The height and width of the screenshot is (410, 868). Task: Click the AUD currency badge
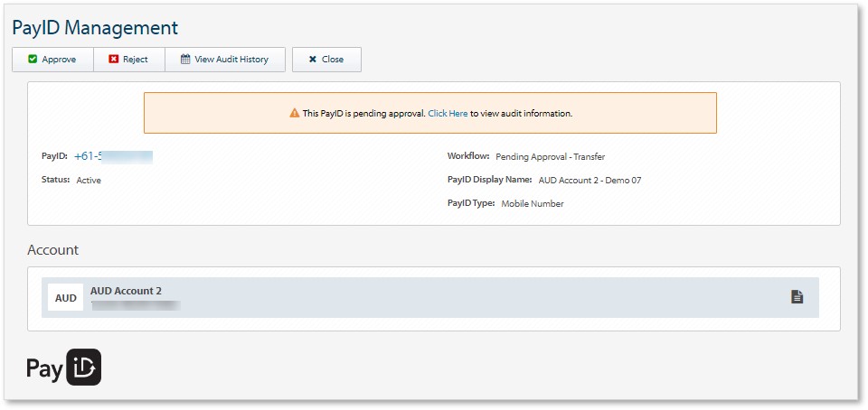pos(66,298)
